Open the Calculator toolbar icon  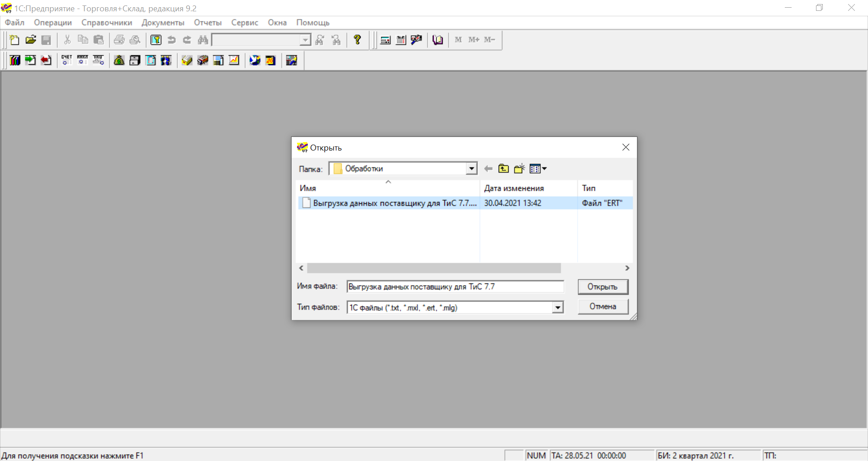pos(386,40)
